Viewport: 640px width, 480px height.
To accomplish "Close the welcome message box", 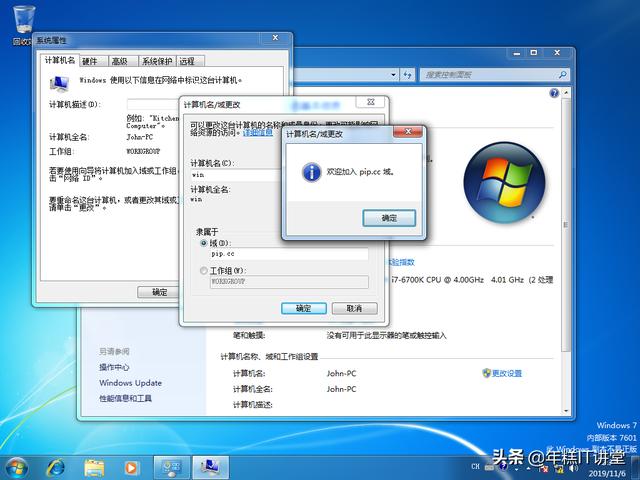I will (x=407, y=132).
